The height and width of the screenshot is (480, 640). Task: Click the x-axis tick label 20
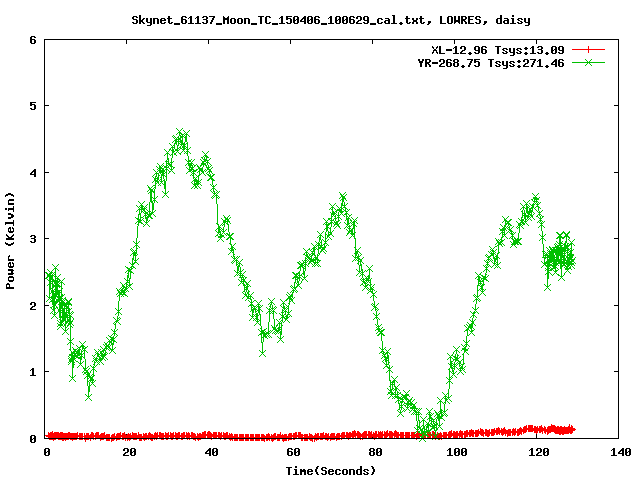[129, 453]
